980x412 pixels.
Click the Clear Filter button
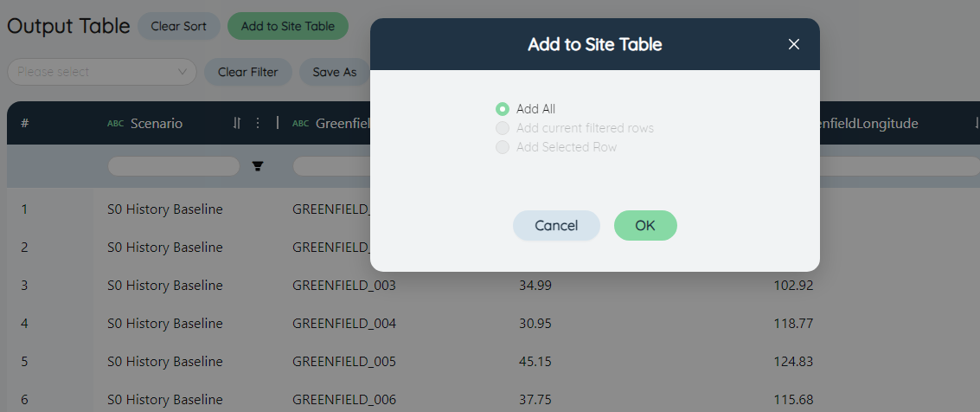pos(248,72)
